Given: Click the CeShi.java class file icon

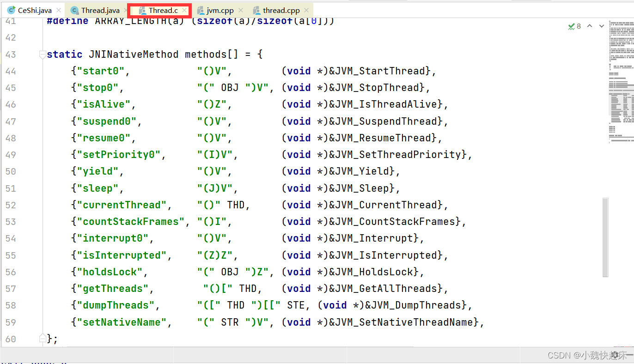Looking at the screenshot, I should tap(11, 10).
